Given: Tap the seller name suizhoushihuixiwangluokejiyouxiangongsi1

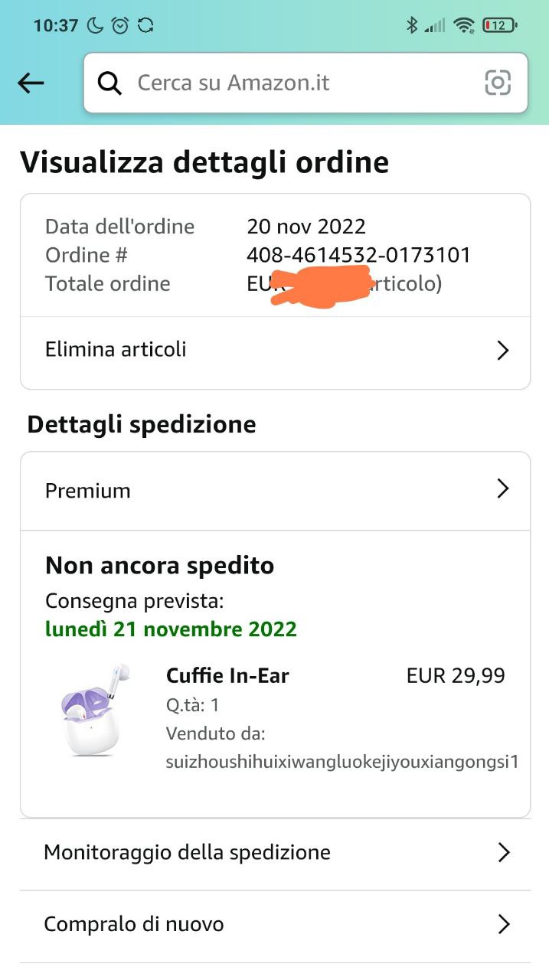Looking at the screenshot, I should [x=342, y=762].
